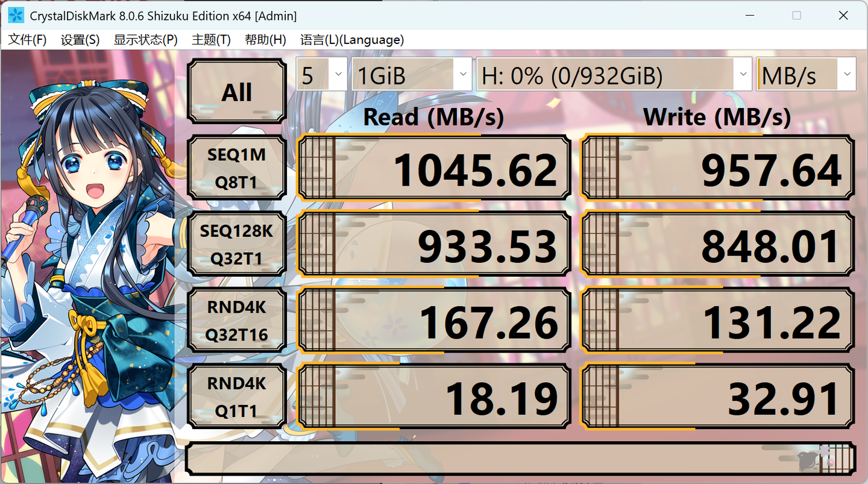Click the RND4K Q32T16 write result 131.22
This screenshot has width=868, height=484.
pos(718,321)
